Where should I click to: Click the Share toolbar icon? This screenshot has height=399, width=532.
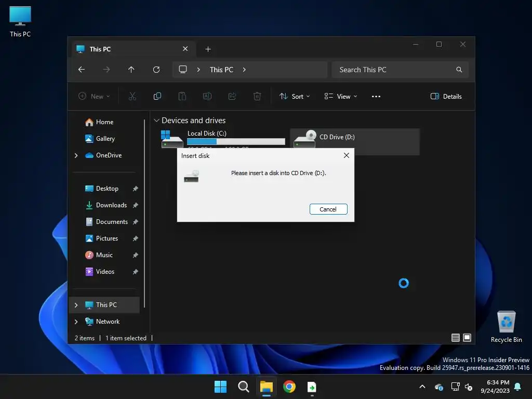pyautogui.click(x=232, y=96)
